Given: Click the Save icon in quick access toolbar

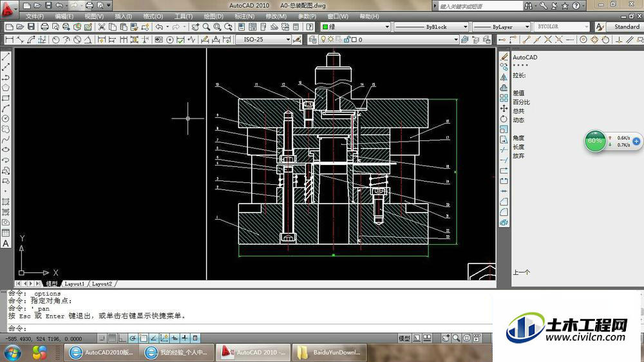Looking at the screenshot, I should tap(48, 5).
